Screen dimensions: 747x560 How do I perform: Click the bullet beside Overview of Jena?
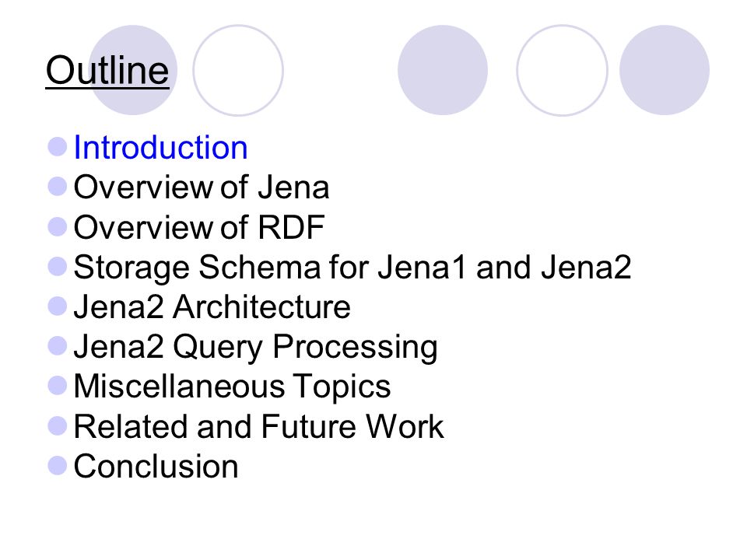pos(57,187)
